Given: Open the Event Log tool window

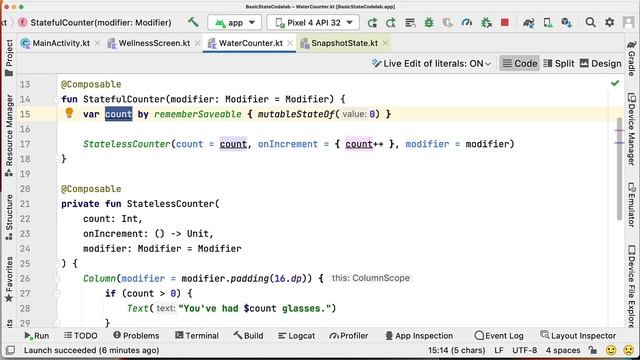Looking at the screenshot, I should point(499,336).
